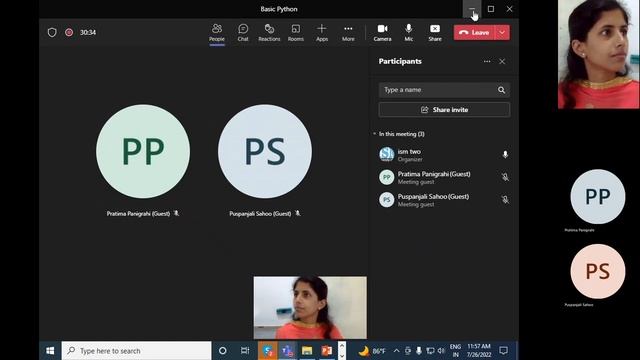This screenshot has height=360, width=640.
Task: Close the Basic Python meeting window
Action: 509,9
